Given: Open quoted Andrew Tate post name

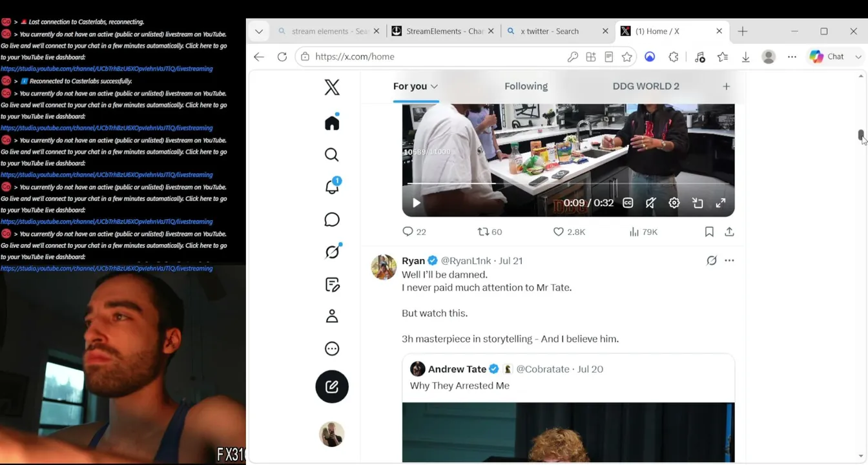Looking at the screenshot, I should [x=457, y=369].
